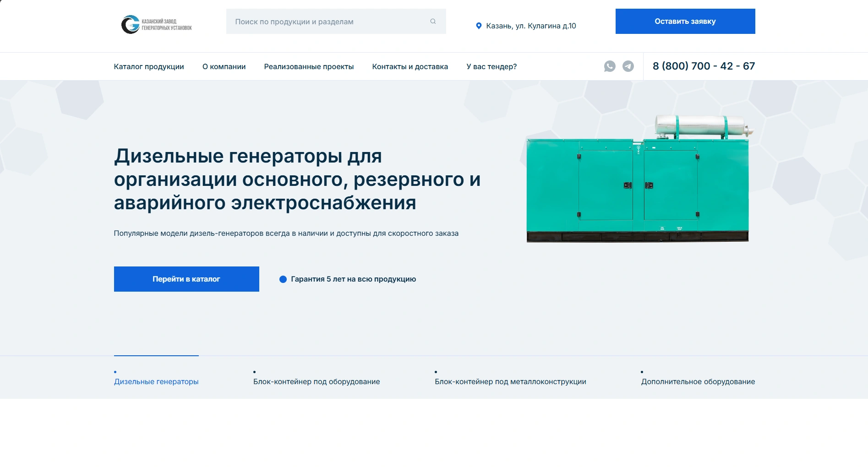Screen dimensions: 868x467
Task: Switch to 'Блок-контейнер под металлоконструкции' tab
Action: pos(510,381)
